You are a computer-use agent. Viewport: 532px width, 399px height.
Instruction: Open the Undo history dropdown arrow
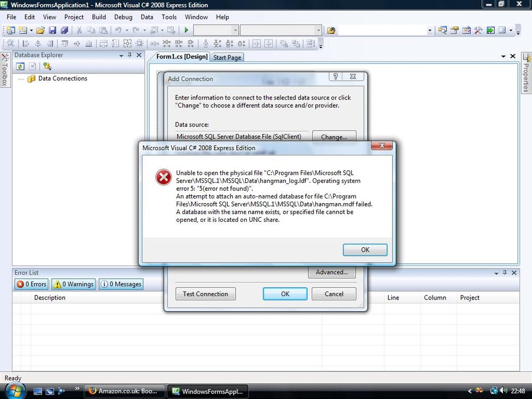[x=127, y=30]
